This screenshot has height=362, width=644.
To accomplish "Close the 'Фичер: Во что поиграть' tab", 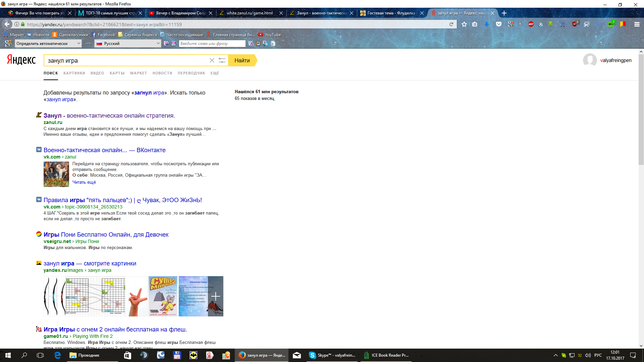I will [69, 13].
